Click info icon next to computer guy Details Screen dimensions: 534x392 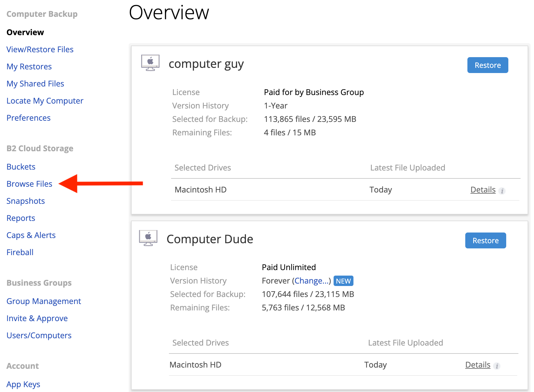tap(502, 191)
